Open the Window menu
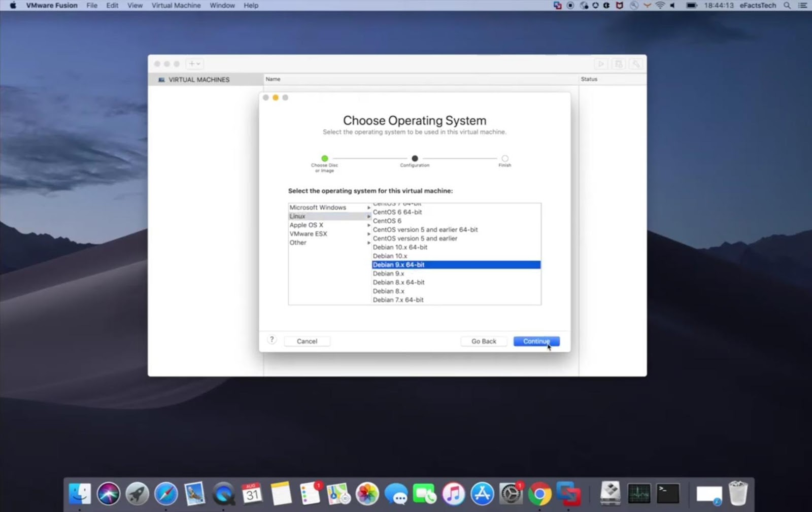The width and height of the screenshot is (812, 512). [x=222, y=6]
